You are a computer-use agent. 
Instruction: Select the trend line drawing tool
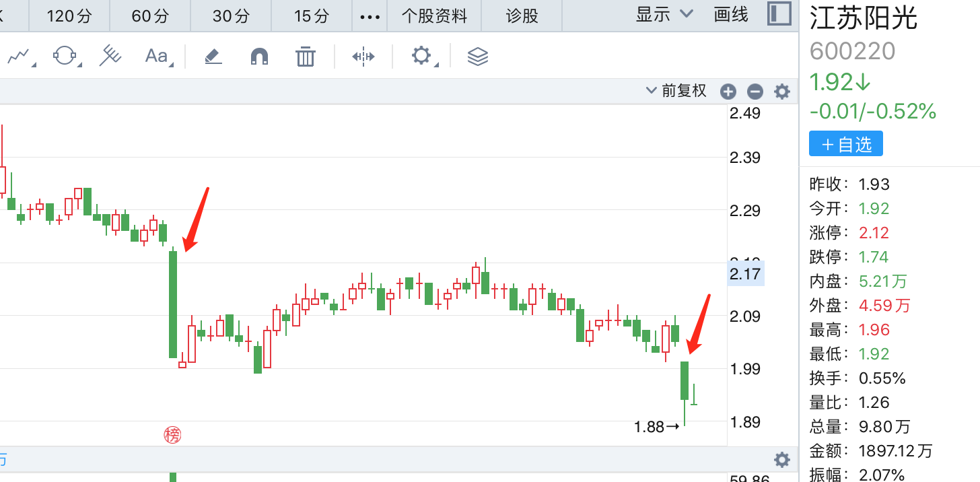20,57
